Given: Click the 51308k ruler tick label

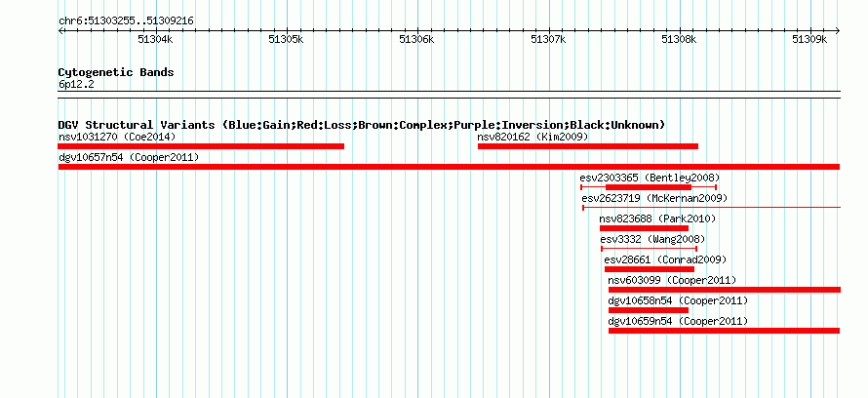Looking at the screenshot, I should coord(679,39).
